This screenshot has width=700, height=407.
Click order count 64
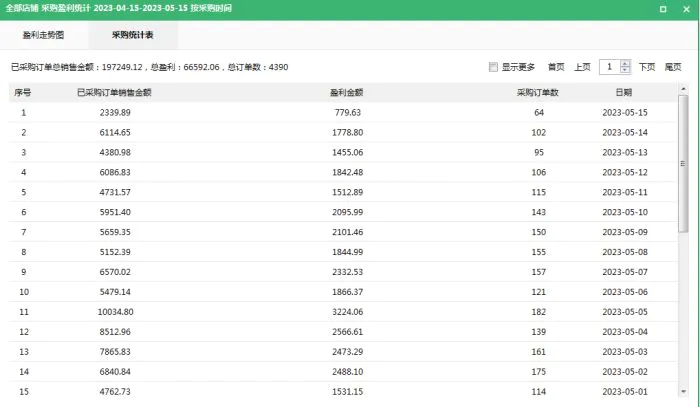point(539,112)
